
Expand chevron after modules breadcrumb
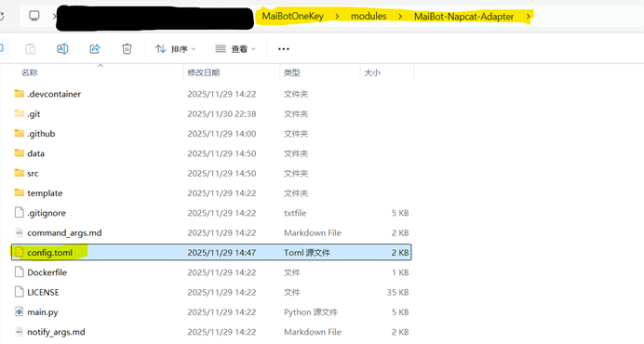point(400,17)
